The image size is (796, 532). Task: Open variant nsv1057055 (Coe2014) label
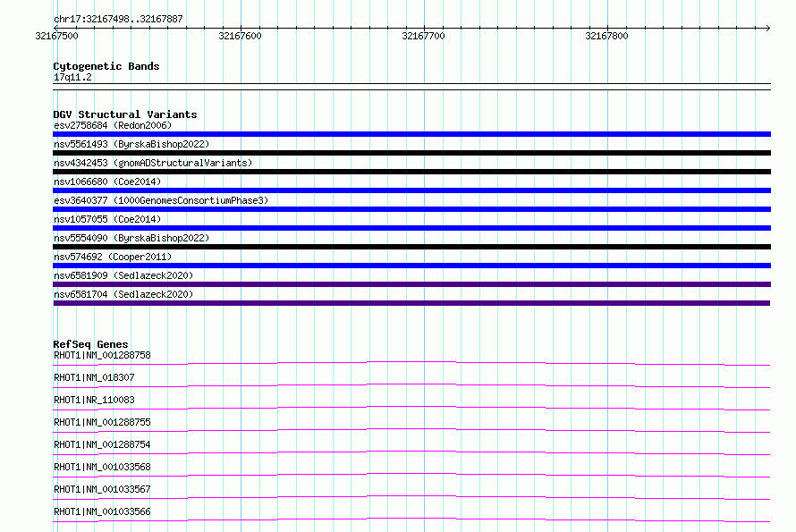pos(107,219)
